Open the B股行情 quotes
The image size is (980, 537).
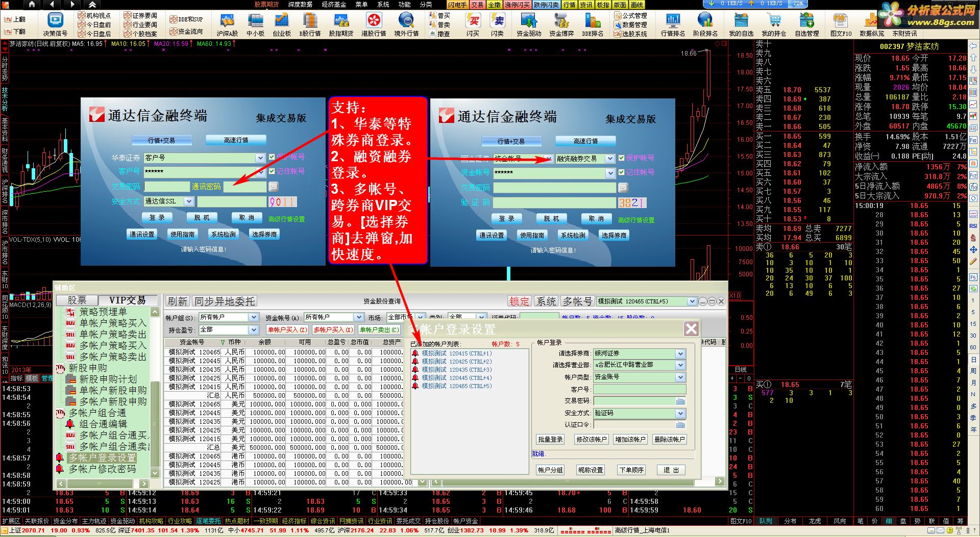(310, 24)
